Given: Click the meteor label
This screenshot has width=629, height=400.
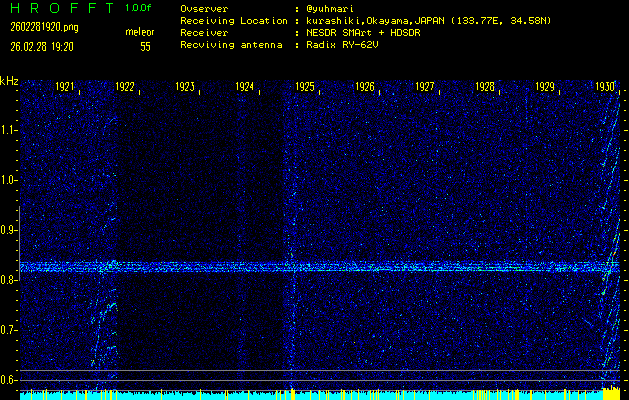Looking at the screenshot, I should coord(140,32).
